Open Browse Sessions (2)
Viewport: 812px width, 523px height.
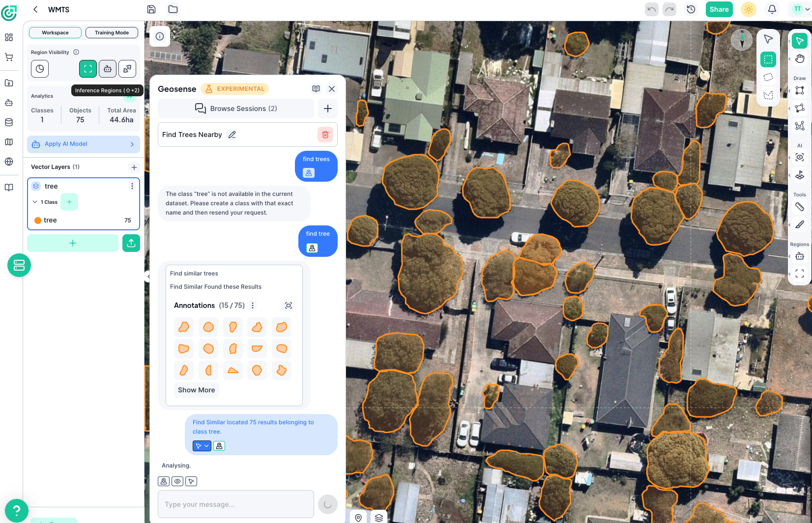click(236, 109)
